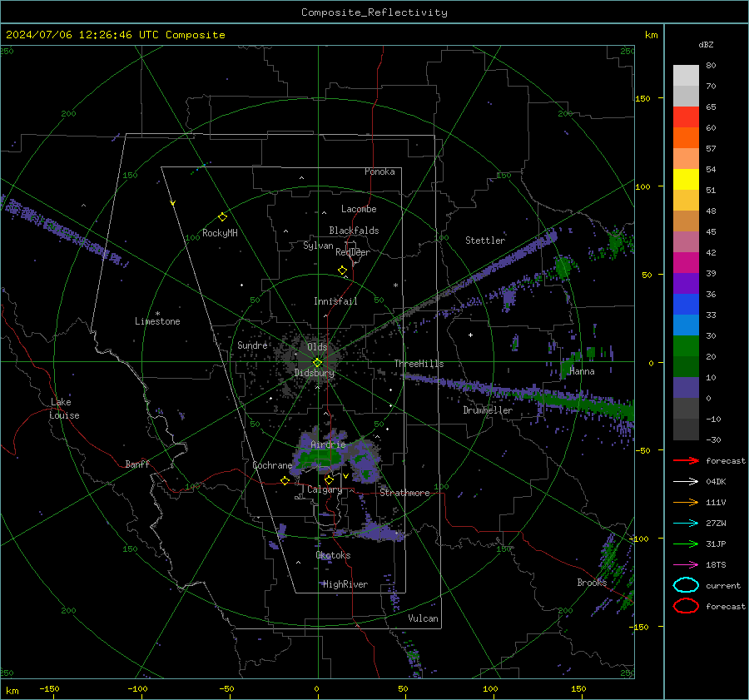Click the Okotoks city label
Screen dimensions: 749x700
[333, 554]
